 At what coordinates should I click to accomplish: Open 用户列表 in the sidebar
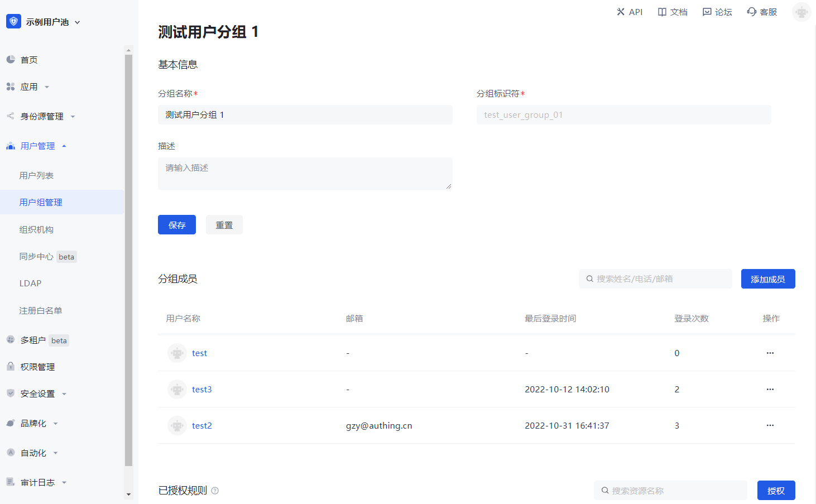tap(36, 175)
